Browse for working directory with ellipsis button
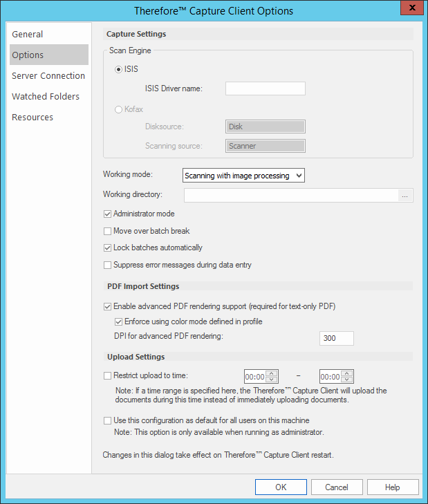 pyautogui.click(x=405, y=196)
